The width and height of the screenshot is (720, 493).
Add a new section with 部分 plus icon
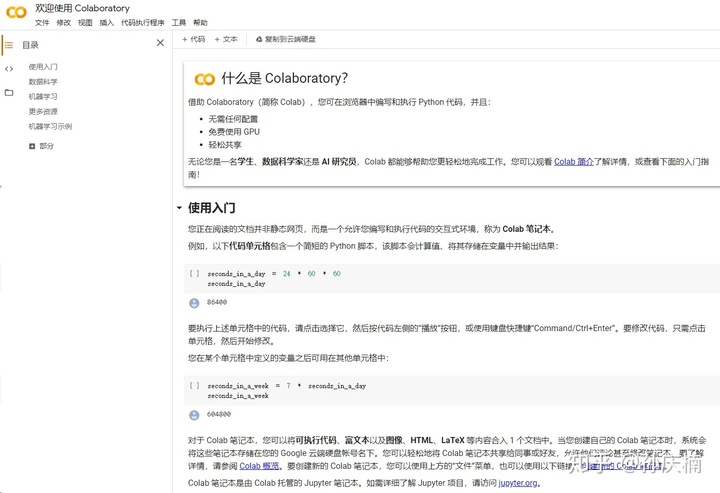coord(32,146)
